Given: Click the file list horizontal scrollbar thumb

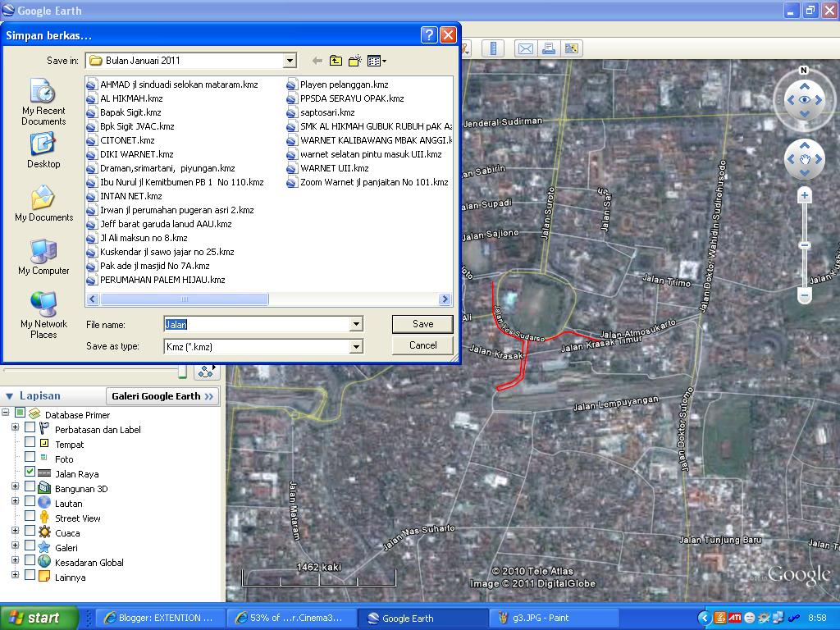Looking at the screenshot, I should (x=185, y=299).
